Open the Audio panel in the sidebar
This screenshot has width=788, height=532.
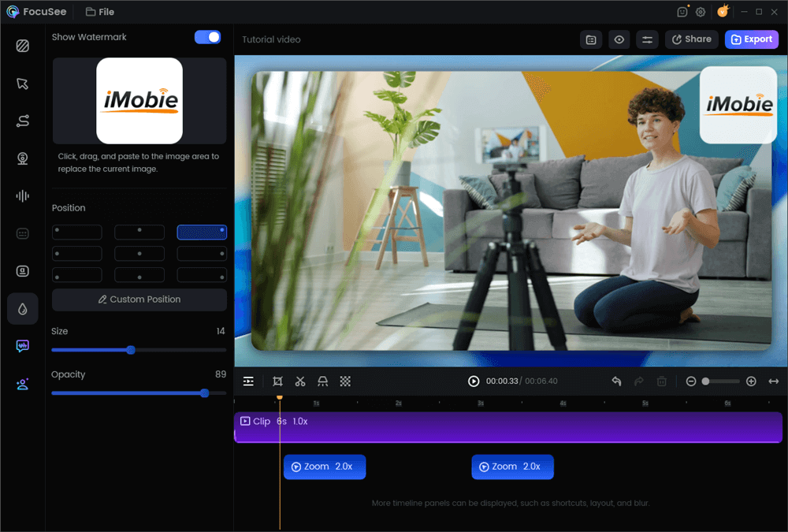click(23, 195)
